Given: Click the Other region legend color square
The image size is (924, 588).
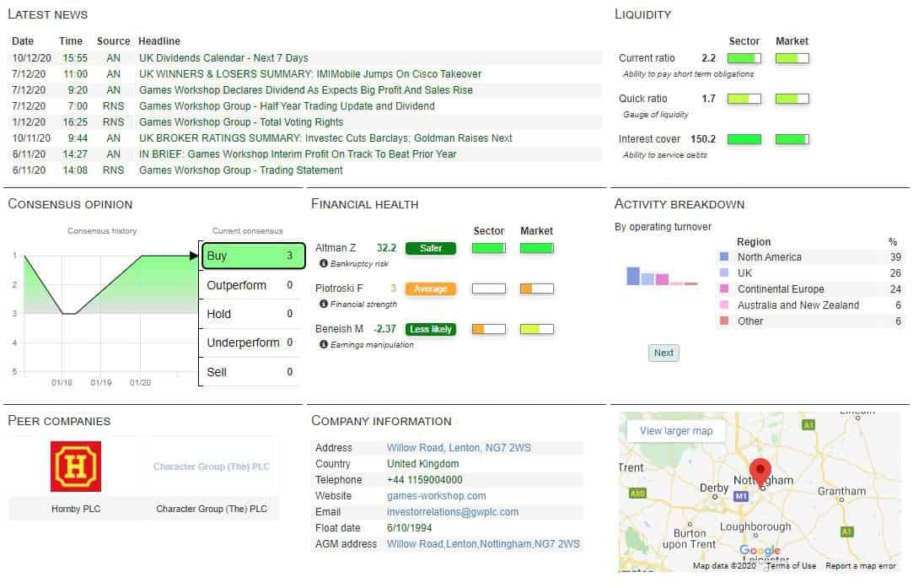Looking at the screenshot, I should 724,321.
